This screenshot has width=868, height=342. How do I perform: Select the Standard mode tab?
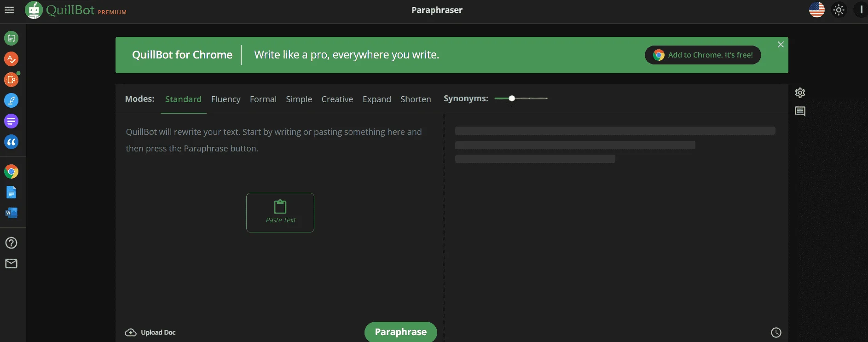183,99
